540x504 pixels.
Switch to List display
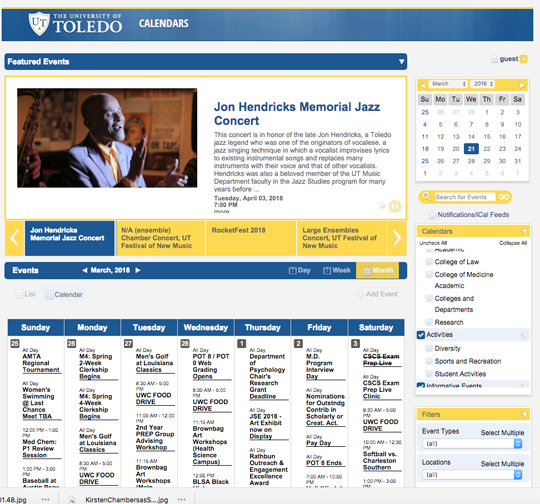click(25, 294)
